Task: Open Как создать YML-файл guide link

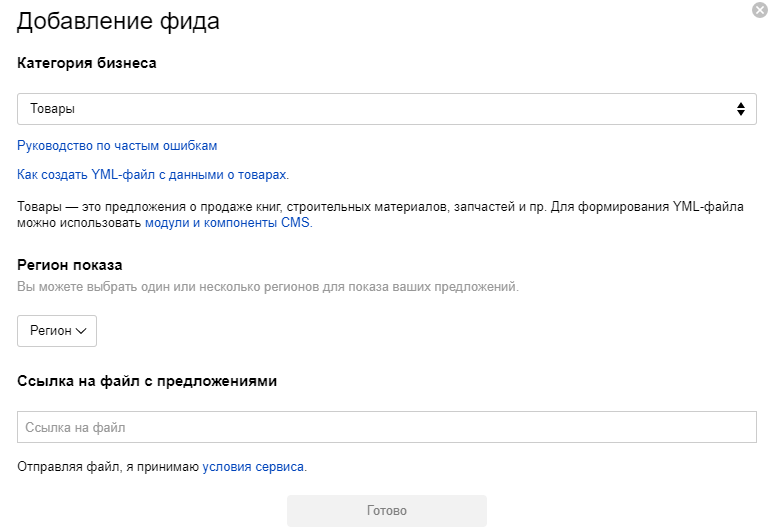Action: click(152, 174)
